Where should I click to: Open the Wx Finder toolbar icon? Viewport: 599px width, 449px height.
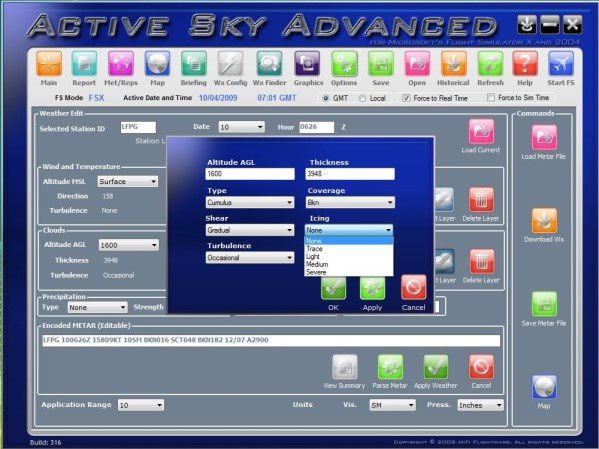coord(269,64)
